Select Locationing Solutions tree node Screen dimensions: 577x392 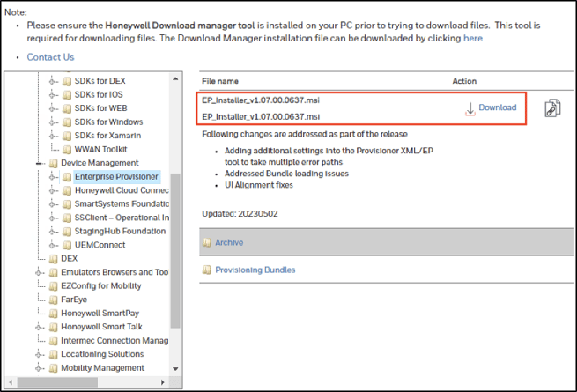102,354
